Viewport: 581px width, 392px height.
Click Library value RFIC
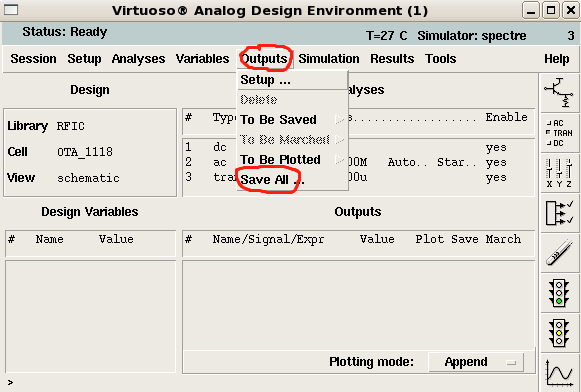70,126
